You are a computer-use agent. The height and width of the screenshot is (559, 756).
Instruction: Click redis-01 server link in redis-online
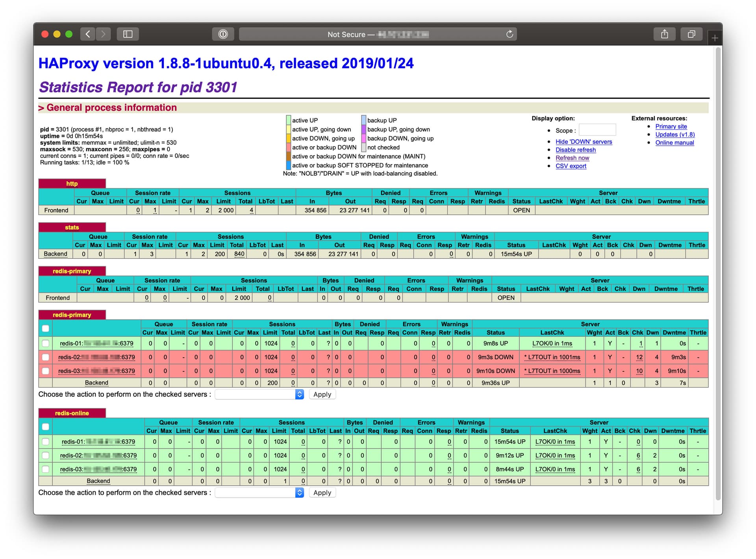coord(98,442)
